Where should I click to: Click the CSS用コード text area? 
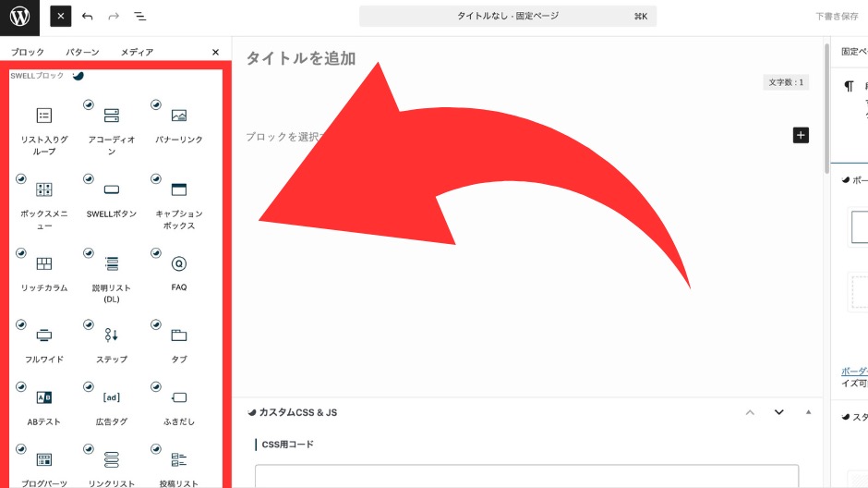(x=526, y=476)
